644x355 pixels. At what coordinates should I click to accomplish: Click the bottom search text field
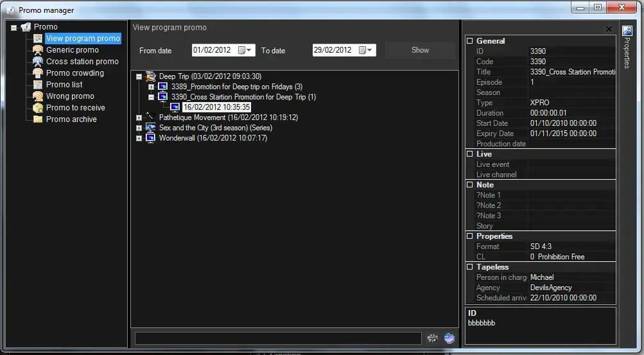278,338
